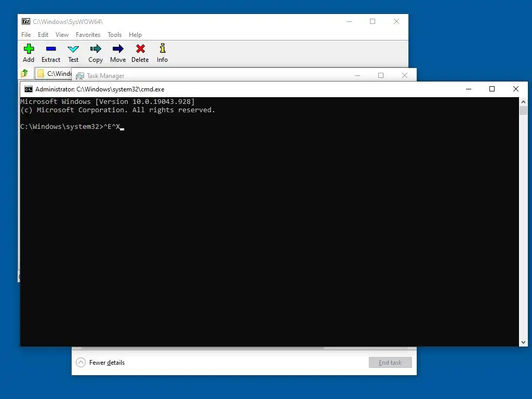Viewport: 532px width, 399px height.
Task: Click the command prompt input line
Action: pyautogui.click(x=72, y=127)
